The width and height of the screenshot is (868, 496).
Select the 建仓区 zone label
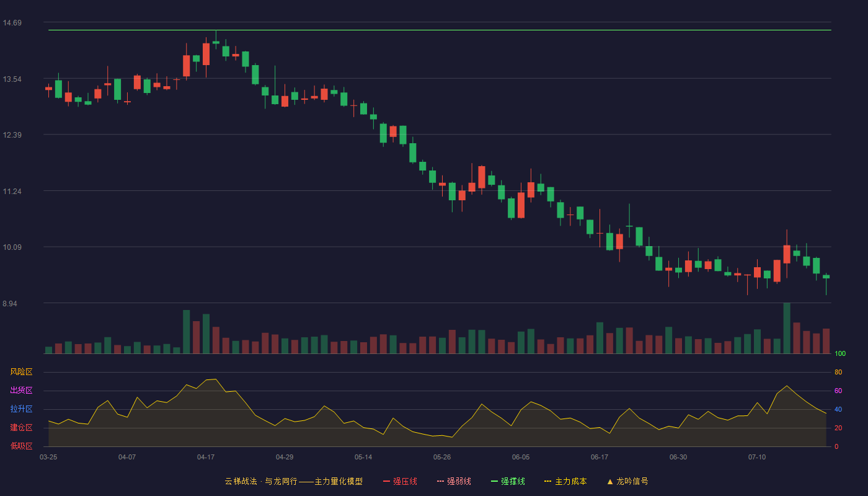21,428
